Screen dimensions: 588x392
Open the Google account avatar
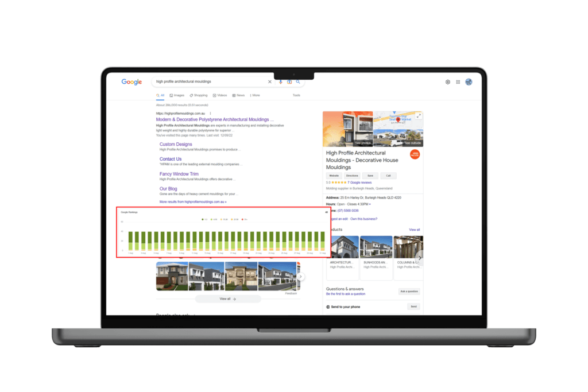[x=469, y=82]
